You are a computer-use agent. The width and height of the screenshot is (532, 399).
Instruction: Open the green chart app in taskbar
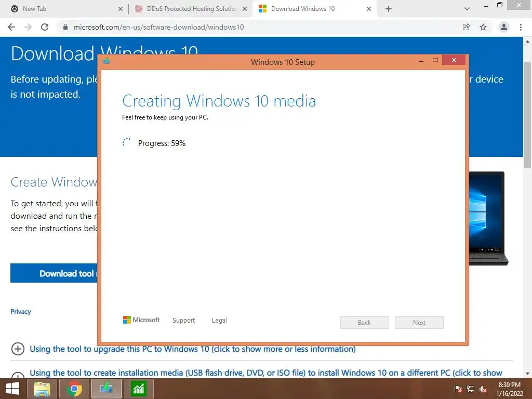tap(138, 389)
